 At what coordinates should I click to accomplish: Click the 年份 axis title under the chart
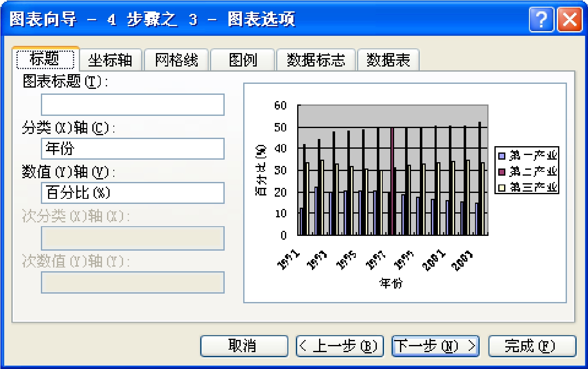pyautogui.click(x=391, y=283)
